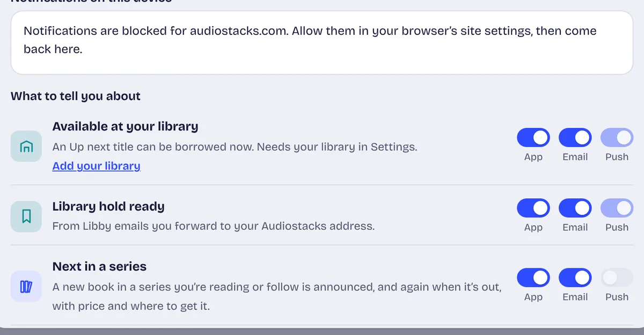Viewport: 644px width, 335px height.
Task: Turn off Email notifications for Next in a series
Action: click(575, 278)
